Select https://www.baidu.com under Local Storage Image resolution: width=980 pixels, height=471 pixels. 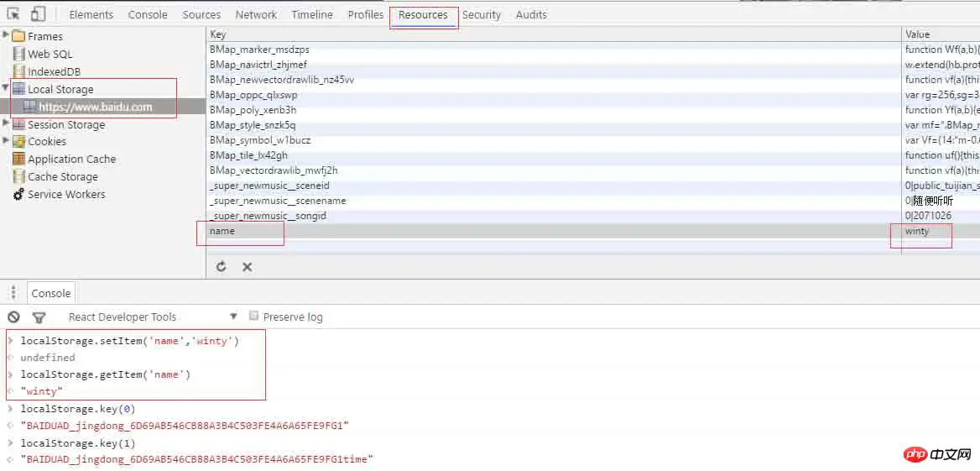pyautogui.click(x=95, y=107)
